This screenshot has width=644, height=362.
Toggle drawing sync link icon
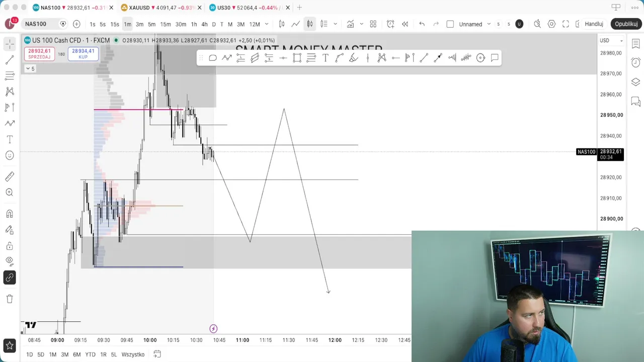click(x=10, y=278)
